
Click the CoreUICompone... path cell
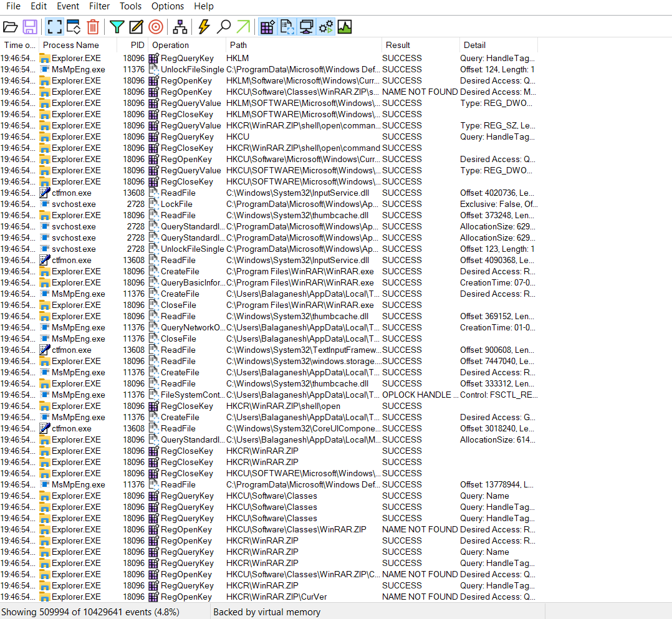coord(304,428)
